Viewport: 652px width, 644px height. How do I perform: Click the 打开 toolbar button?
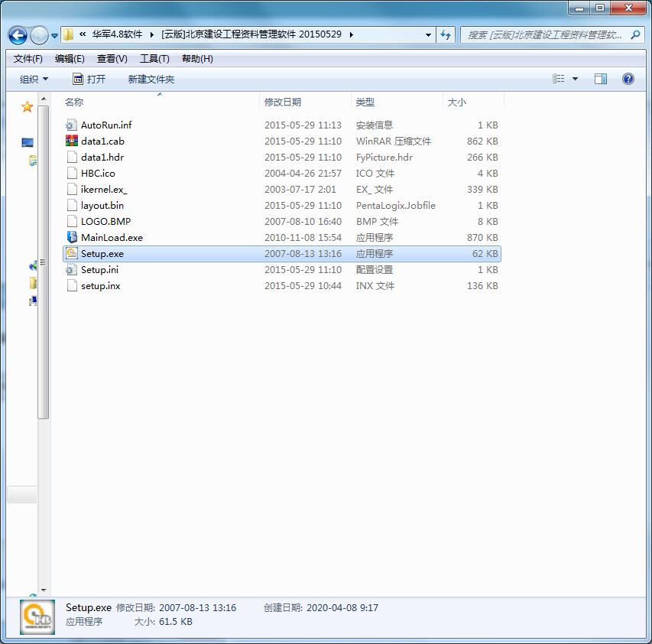(x=89, y=79)
